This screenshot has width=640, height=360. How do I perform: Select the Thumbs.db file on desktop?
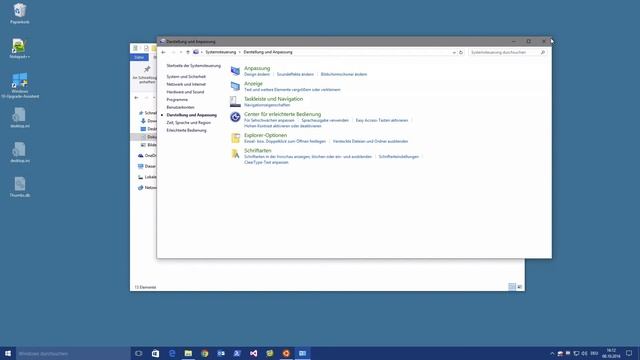20,187
